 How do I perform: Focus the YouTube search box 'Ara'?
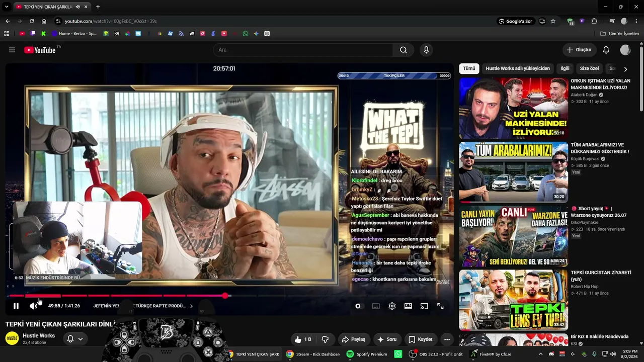(303, 50)
